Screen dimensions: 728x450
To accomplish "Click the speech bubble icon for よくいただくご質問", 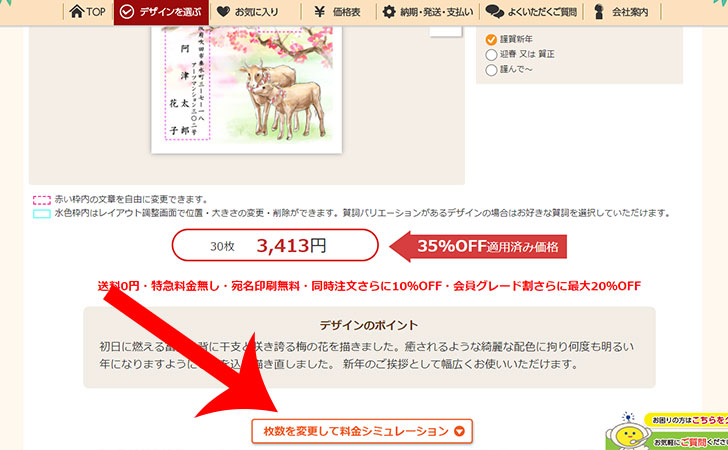I will [494, 12].
